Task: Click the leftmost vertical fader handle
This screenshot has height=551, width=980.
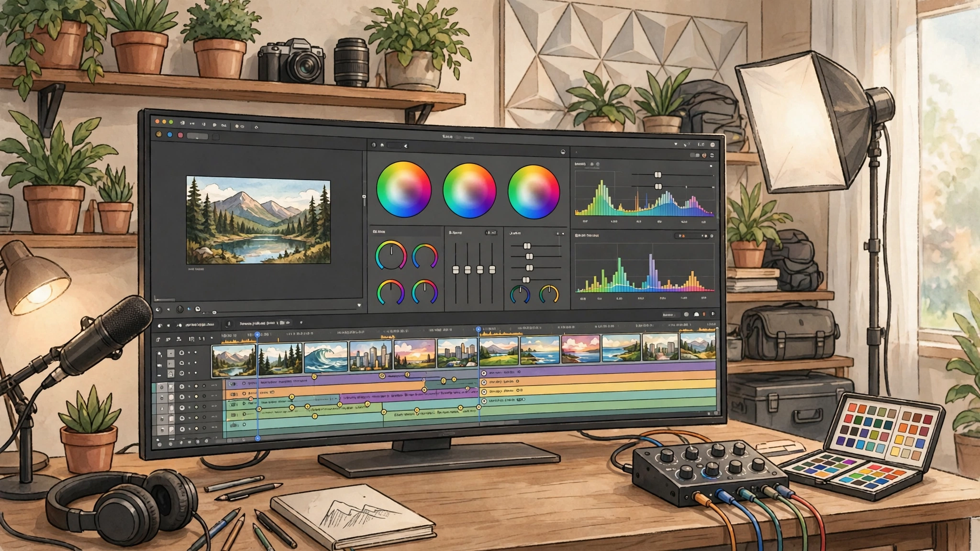Action: pos(456,270)
